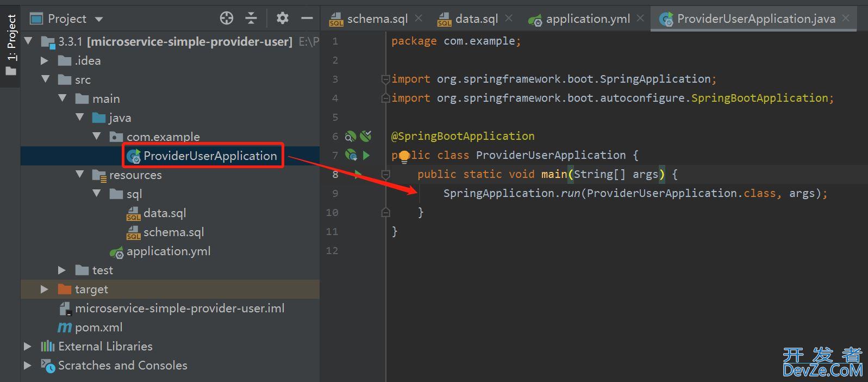Click the Spring bean navigation gutter icon on line 7

tap(351, 155)
